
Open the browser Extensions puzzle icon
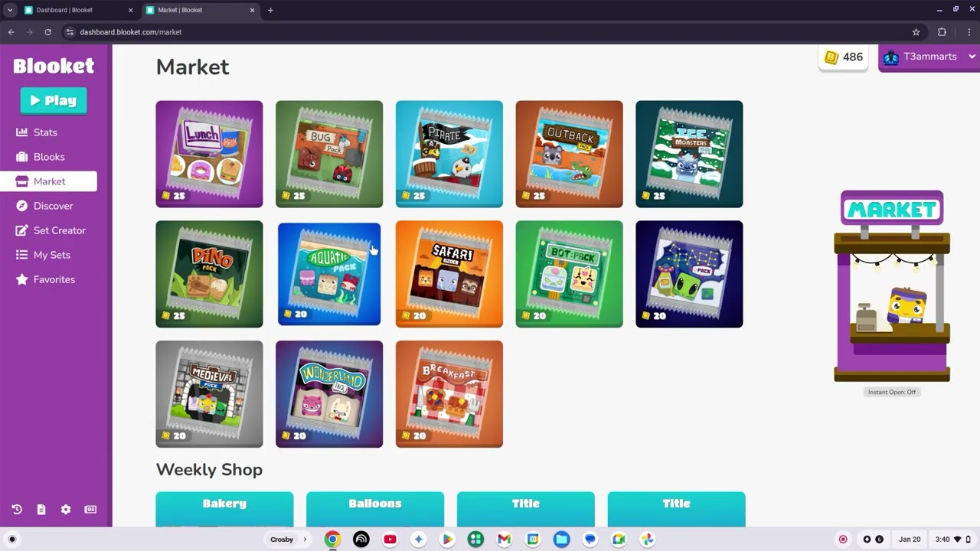pos(942,32)
